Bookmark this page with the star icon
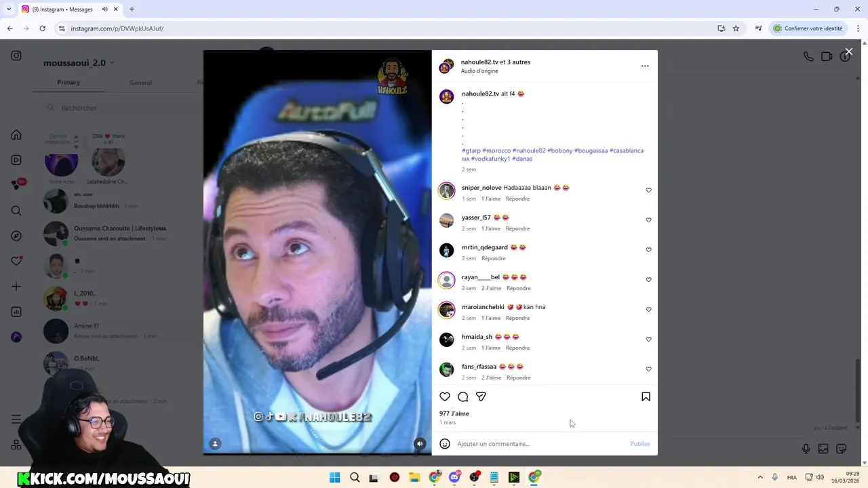868x488 pixels. (x=736, y=28)
